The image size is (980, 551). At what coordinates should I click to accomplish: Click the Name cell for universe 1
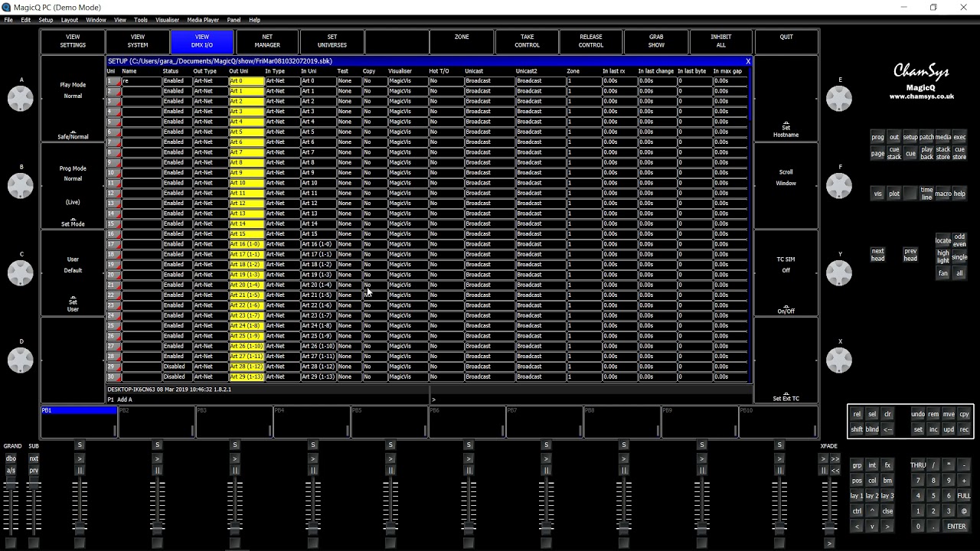pos(142,81)
